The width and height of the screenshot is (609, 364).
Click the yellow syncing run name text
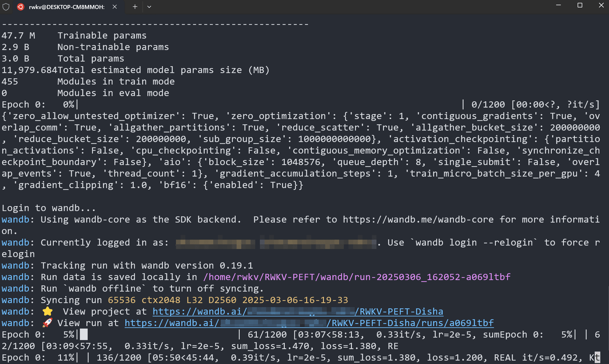coord(228,300)
